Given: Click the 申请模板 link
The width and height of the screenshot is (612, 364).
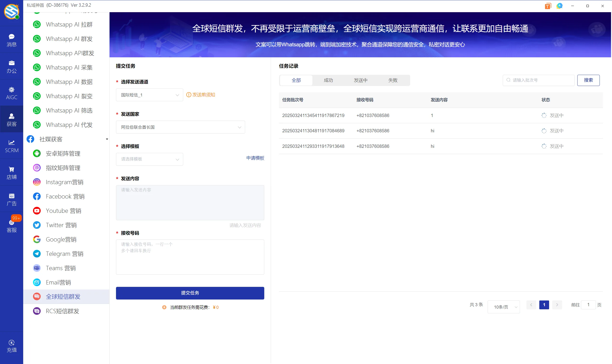Looking at the screenshot, I should [255, 158].
